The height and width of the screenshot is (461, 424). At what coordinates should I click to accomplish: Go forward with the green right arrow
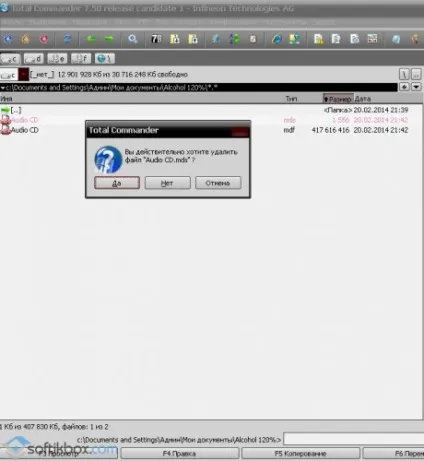(x=109, y=39)
